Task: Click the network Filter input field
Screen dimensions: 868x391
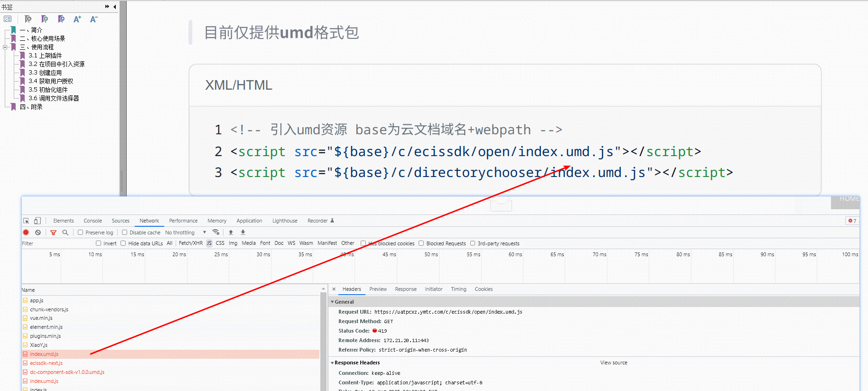Action: 57,243
